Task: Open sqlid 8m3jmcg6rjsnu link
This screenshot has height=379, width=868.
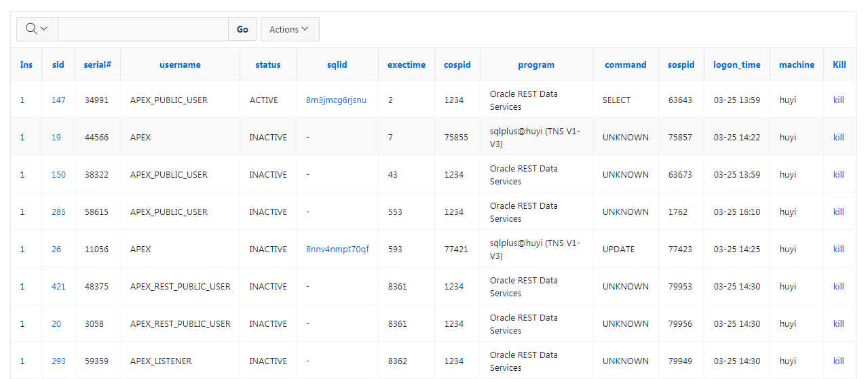Action: pos(336,100)
